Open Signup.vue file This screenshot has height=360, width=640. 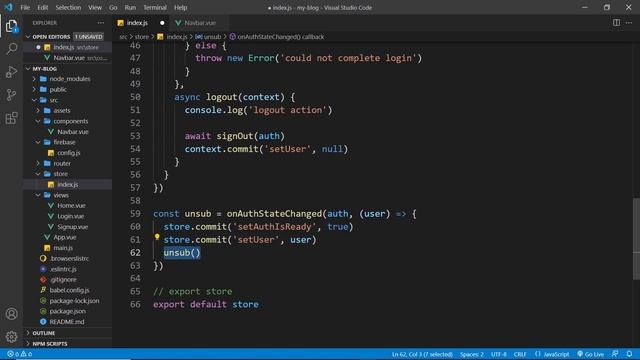pyautogui.click(x=67, y=227)
